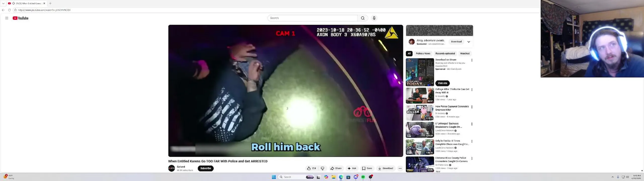
Task: Open Spotify from the taskbar
Action: click(363, 177)
